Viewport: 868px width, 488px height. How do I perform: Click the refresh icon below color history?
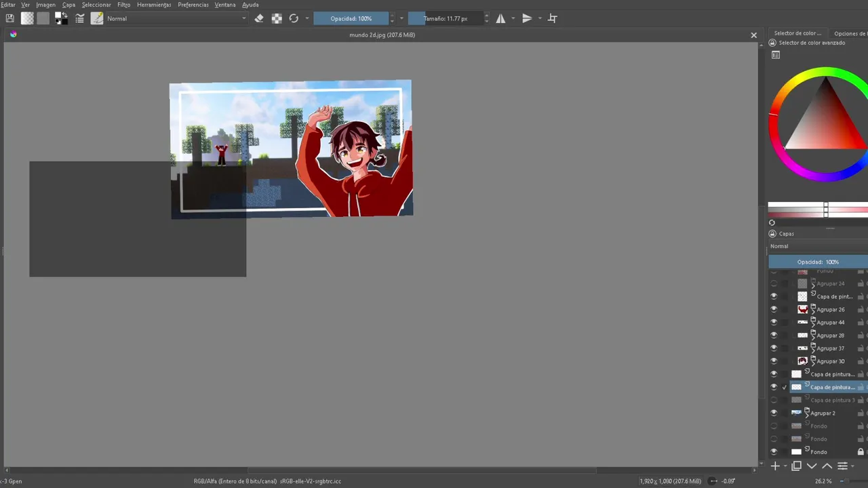click(772, 222)
